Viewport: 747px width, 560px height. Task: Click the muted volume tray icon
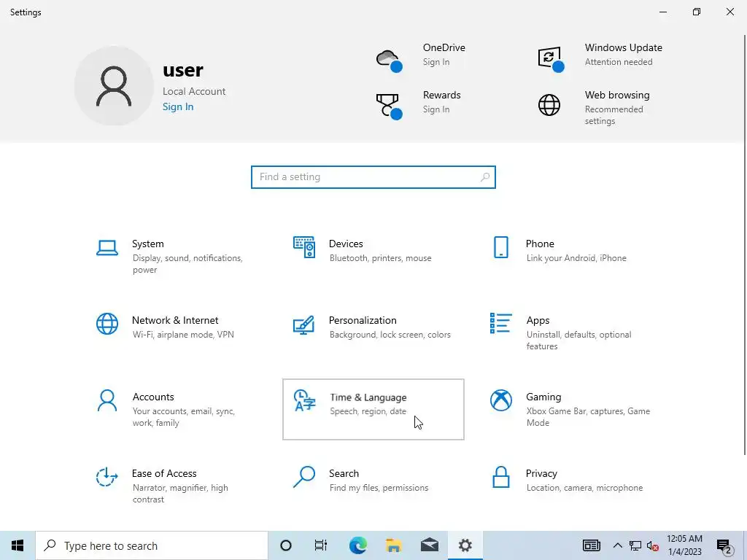tap(653, 545)
